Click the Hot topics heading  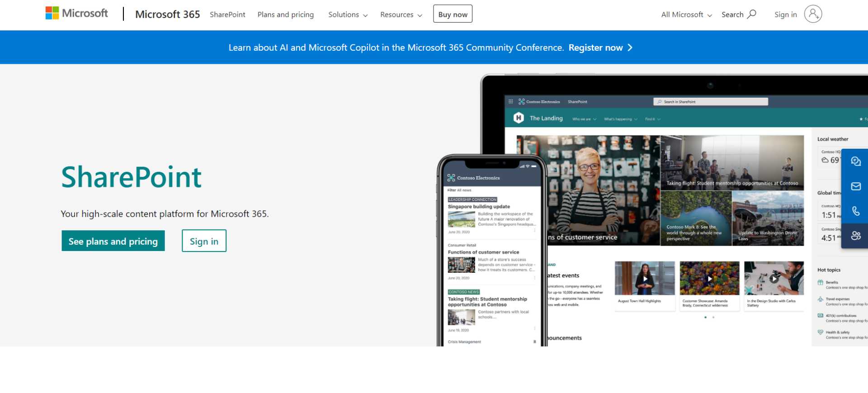click(829, 270)
